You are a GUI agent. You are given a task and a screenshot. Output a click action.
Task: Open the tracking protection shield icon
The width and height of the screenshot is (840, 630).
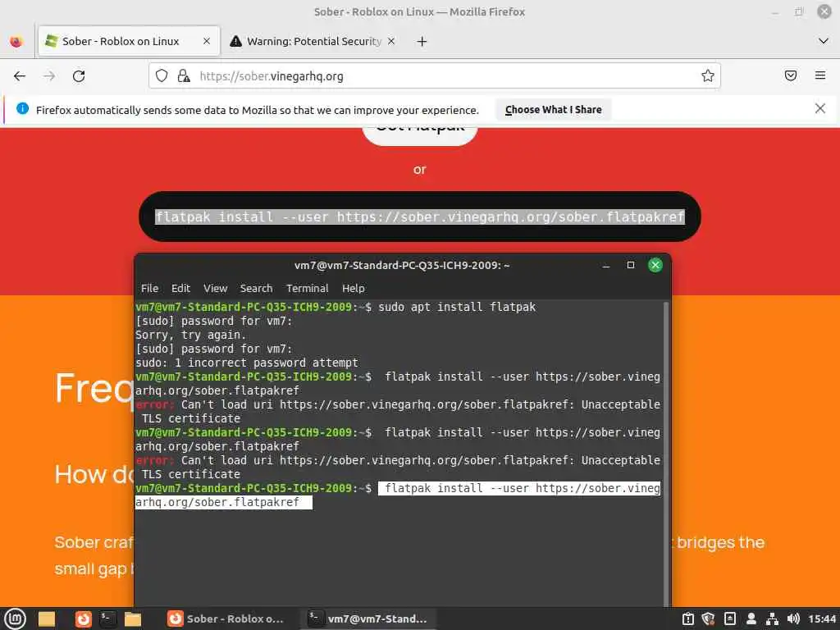pyautogui.click(x=162, y=76)
